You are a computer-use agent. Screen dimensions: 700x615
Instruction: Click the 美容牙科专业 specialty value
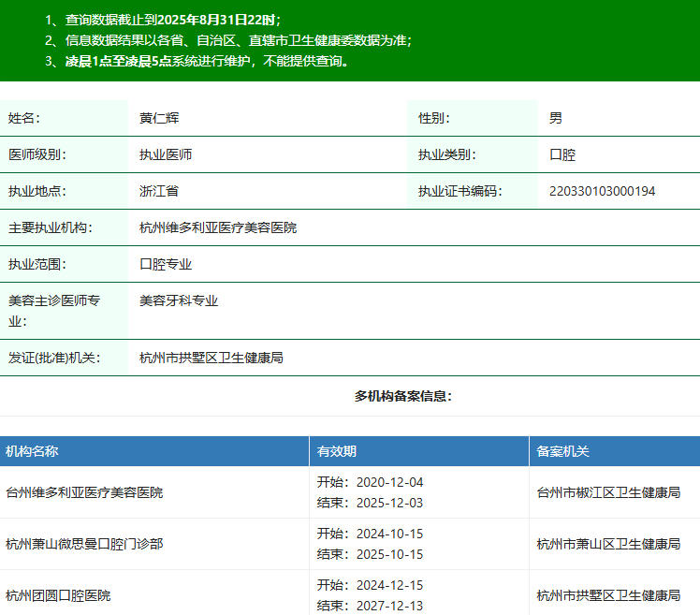[x=179, y=300]
